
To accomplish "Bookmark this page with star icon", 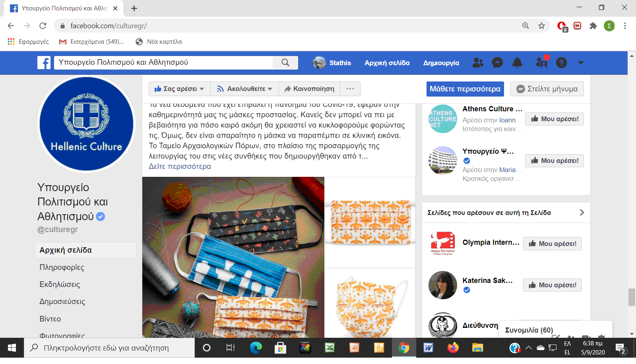I will (541, 26).
